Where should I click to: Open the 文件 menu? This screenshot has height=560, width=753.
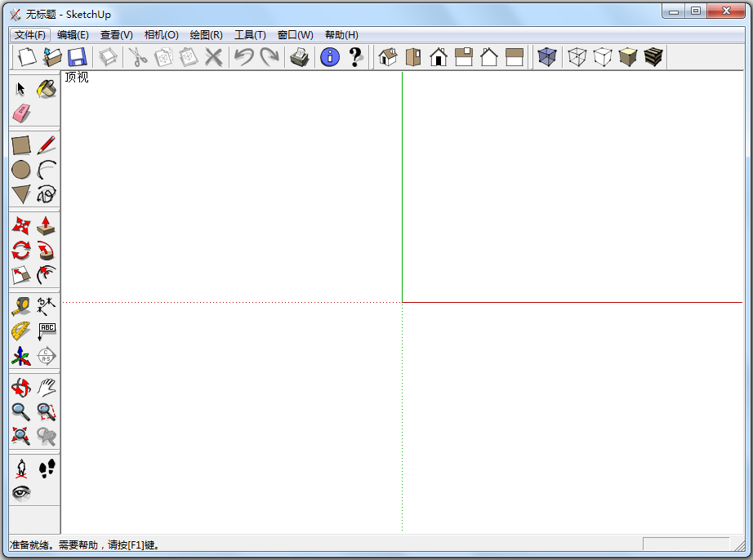[30, 34]
